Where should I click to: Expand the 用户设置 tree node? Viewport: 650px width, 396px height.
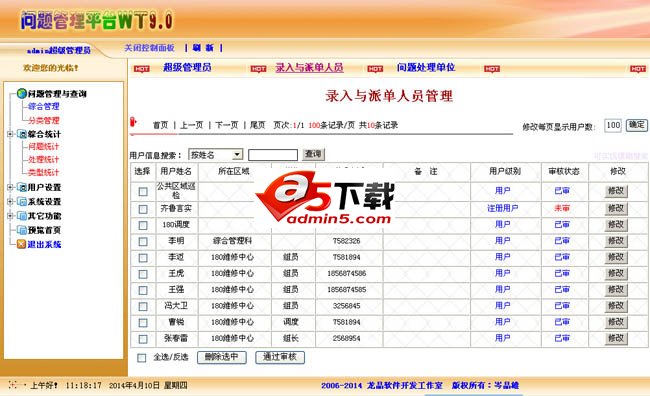click(10, 187)
